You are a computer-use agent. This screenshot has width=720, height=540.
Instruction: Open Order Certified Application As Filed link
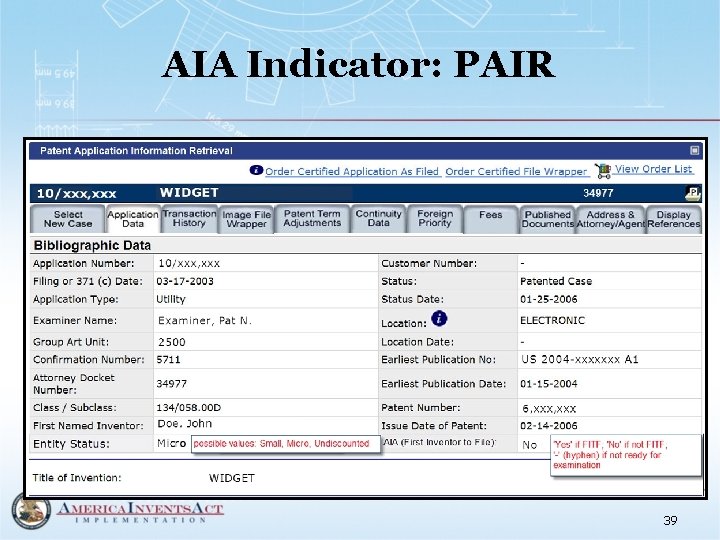click(x=352, y=172)
